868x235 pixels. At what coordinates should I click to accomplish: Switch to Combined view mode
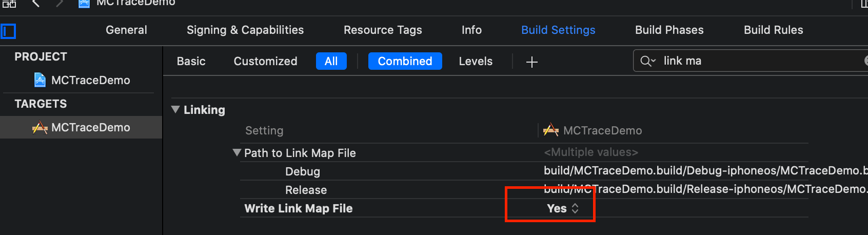coord(405,61)
